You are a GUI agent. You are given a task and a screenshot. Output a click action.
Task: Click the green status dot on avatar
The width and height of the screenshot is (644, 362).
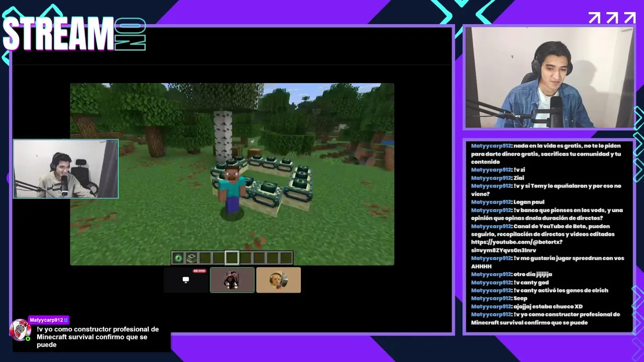(x=28, y=338)
